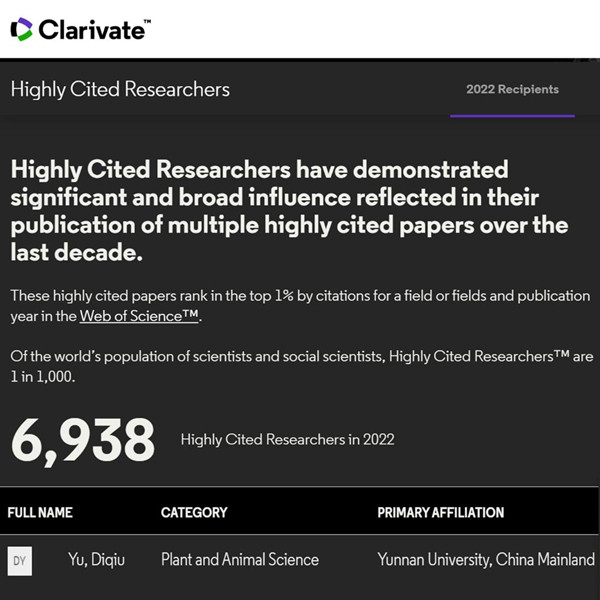Click Yunnan University, China Mainland affiliation
This screenshot has width=600, height=600.
pyautogui.click(x=486, y=560)
